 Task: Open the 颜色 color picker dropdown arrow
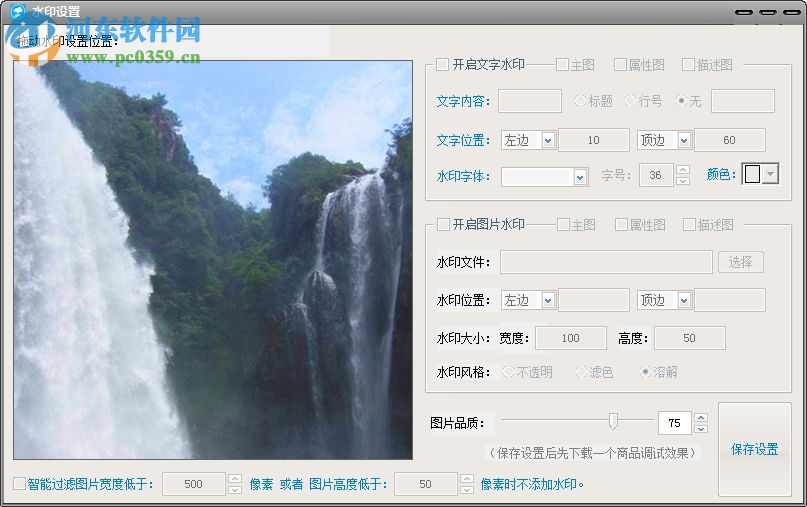(x=770, y=174)
